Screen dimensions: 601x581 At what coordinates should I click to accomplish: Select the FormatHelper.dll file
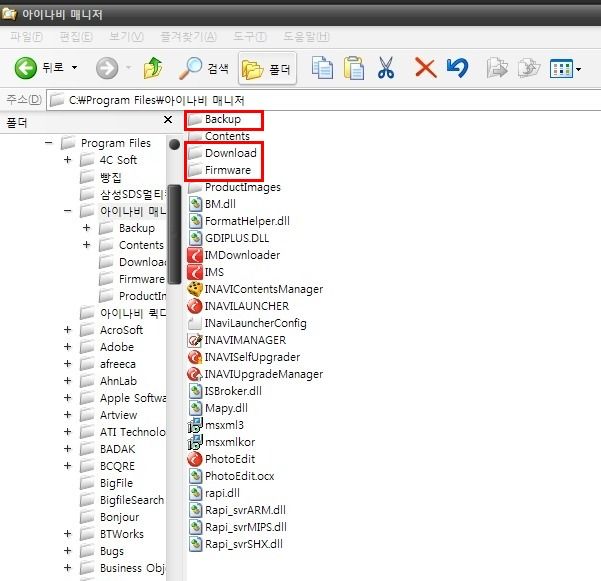pyautogui.click(x=239, y=221)
